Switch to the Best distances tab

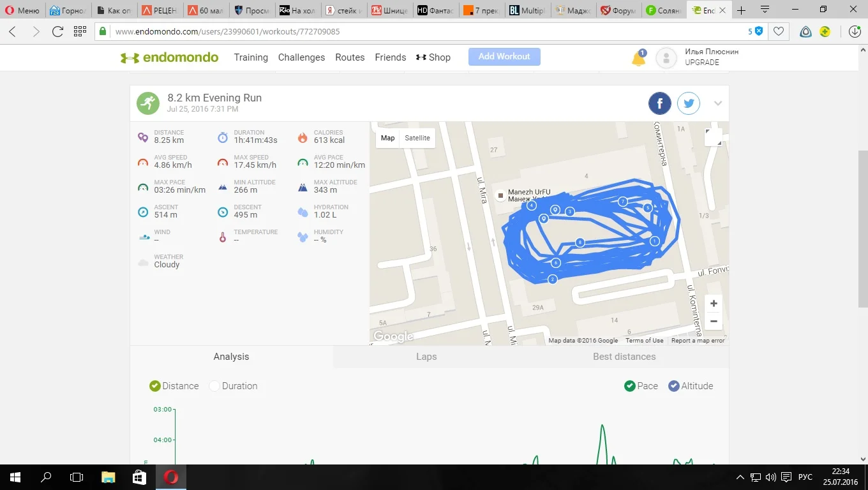point(624,357)
